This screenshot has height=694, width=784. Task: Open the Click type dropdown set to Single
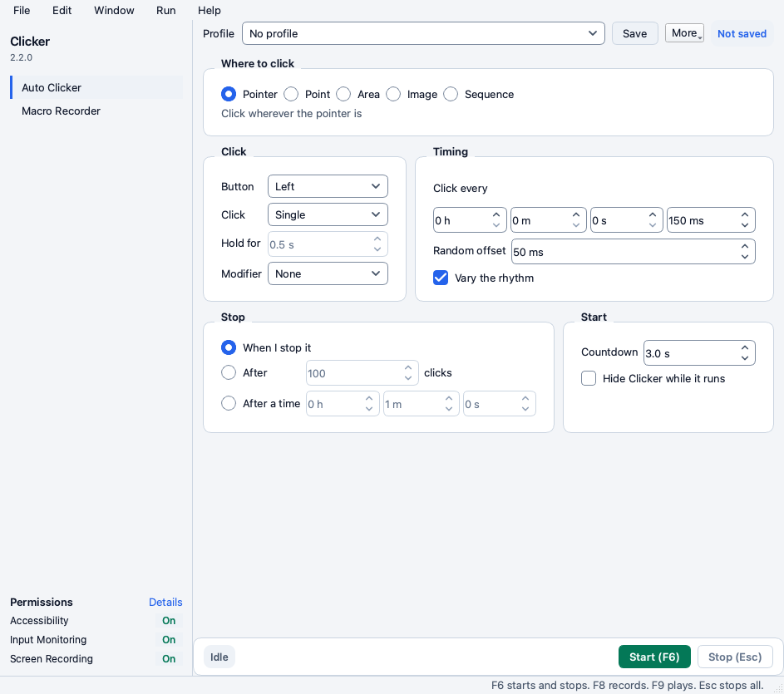click(x=328, y=214)
